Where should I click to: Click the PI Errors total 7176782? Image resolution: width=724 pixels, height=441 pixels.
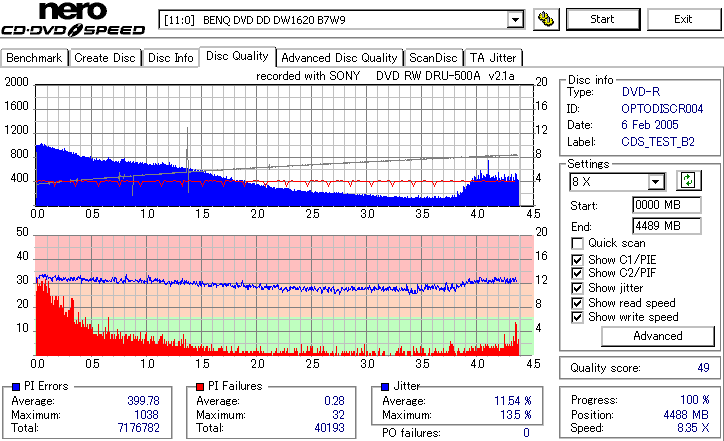tap(139, 428)
